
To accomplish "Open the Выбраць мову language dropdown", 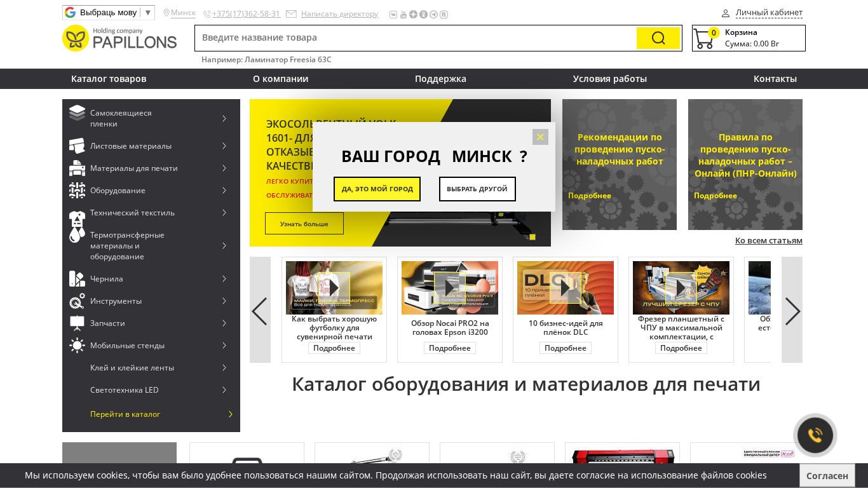I will pyautogui.click(x=109, y=13).
